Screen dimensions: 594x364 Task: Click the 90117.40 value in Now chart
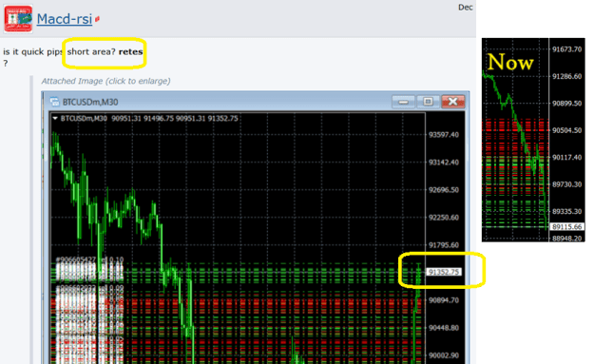(x=566, y=157)
